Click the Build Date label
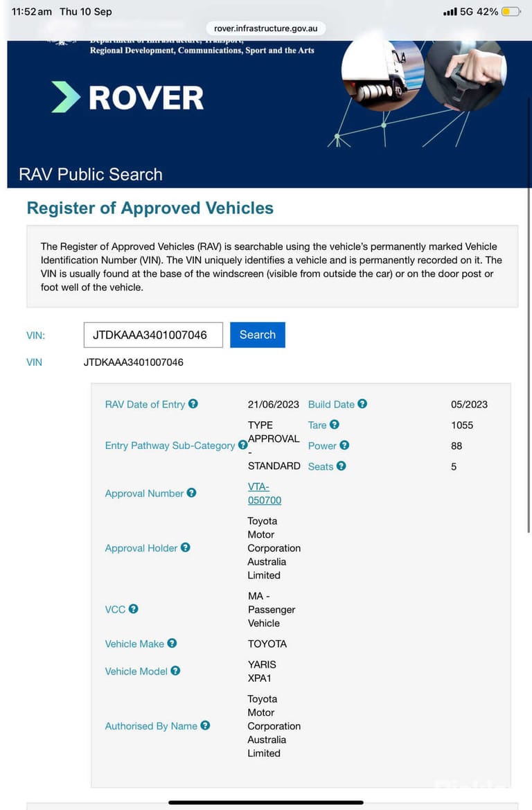The image size is (532, 810). pos(331,405)
